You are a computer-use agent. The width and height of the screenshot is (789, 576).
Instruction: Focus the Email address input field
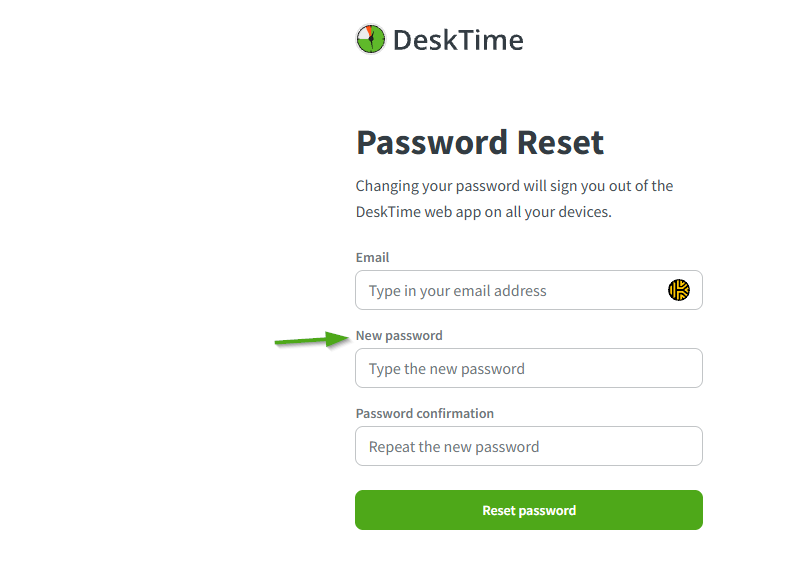point(510,291)
